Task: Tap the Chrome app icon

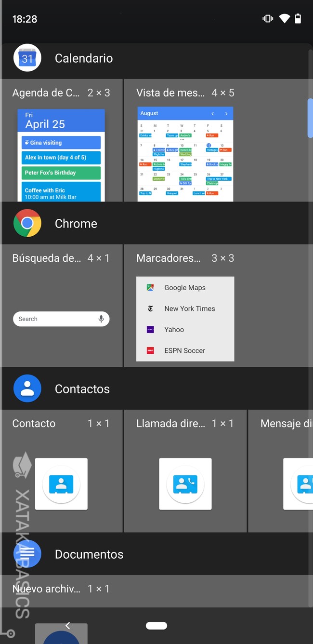Action: coord(27,223)
